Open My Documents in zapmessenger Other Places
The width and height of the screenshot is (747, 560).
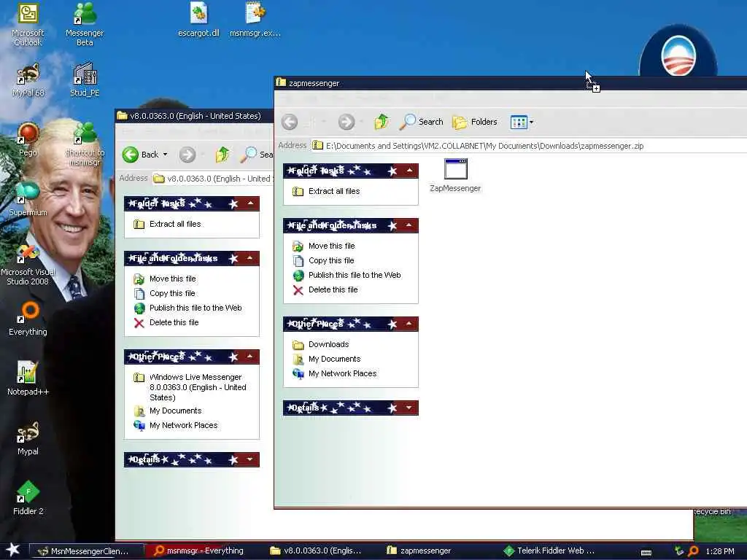pyautogui.click(x=334, y=359)
